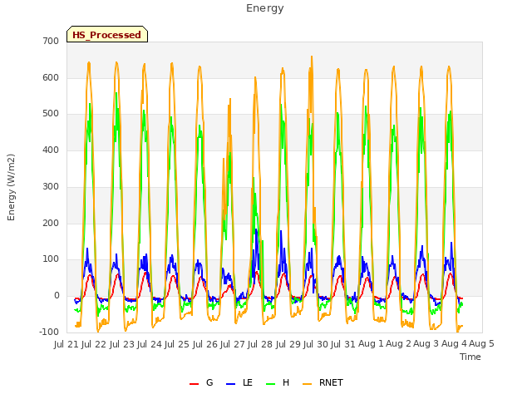
Task: Click the HS_Processed annotation label
Action: [107, 34]
